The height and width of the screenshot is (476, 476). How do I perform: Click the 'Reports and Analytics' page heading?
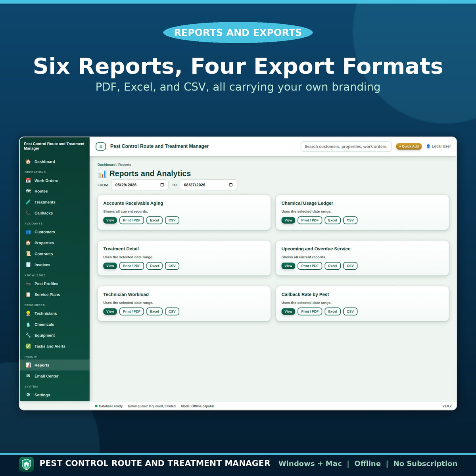coord(150,173)
